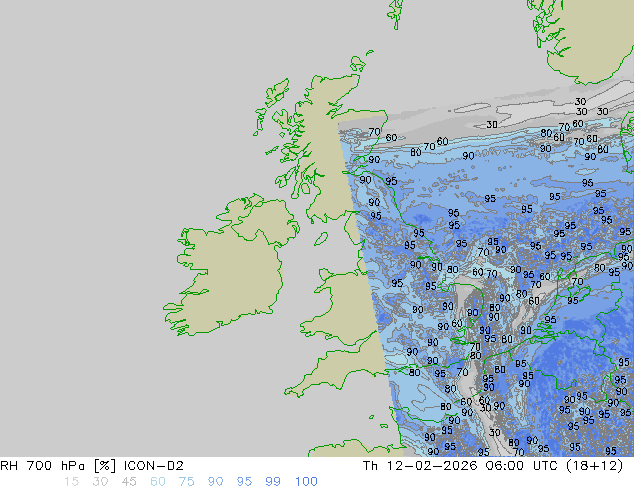Click the "(18+12)" forecast run text
Viewport: 634px width, 490px height.
tap(594, 466)
